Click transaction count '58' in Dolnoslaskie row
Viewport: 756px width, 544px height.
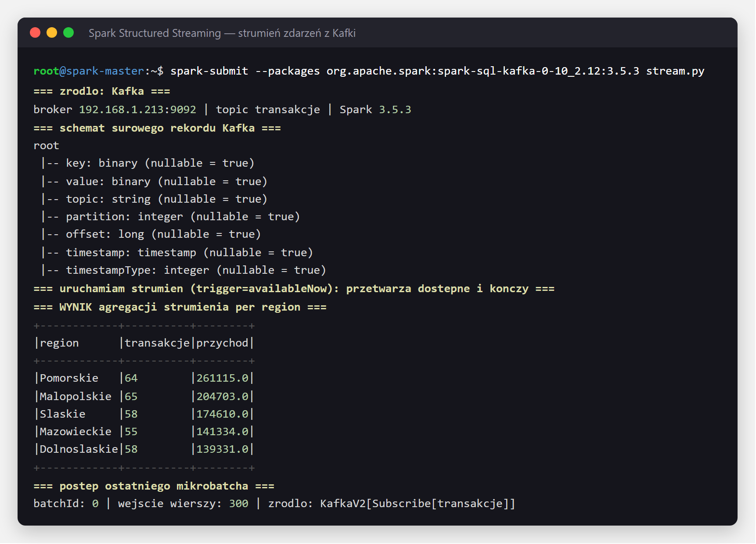pos(131,449)
